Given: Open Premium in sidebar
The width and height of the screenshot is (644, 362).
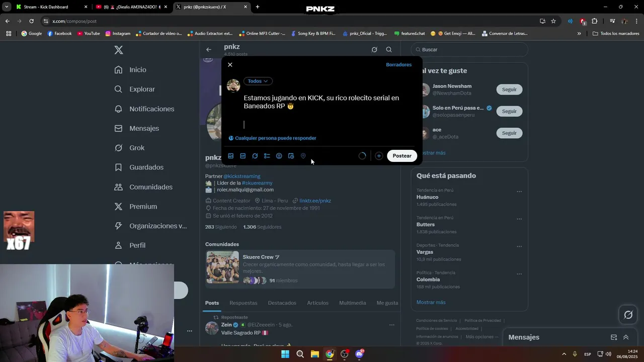Looking at the screenshot, I should pyautogui.click(x=136, y=207).
